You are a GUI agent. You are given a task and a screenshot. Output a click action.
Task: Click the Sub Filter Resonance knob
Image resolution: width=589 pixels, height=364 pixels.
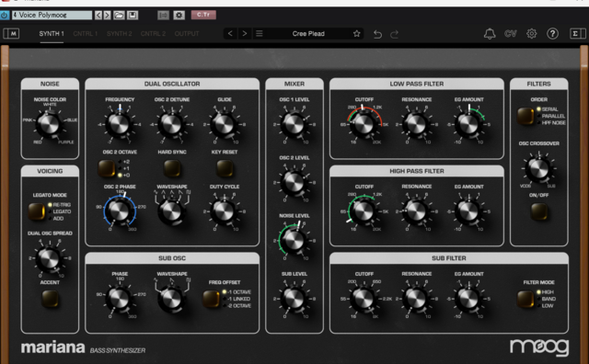point(416,299)
